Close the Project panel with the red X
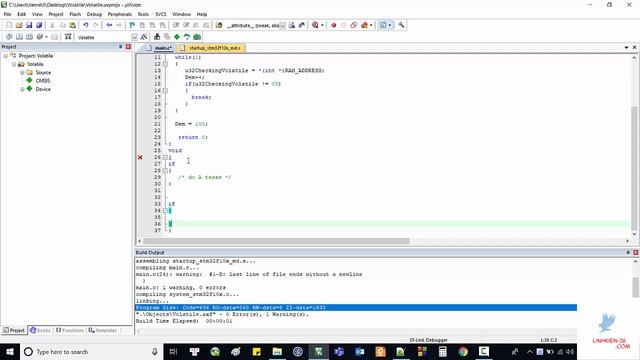Screen dimensions: 640x360 pos(128,47)
